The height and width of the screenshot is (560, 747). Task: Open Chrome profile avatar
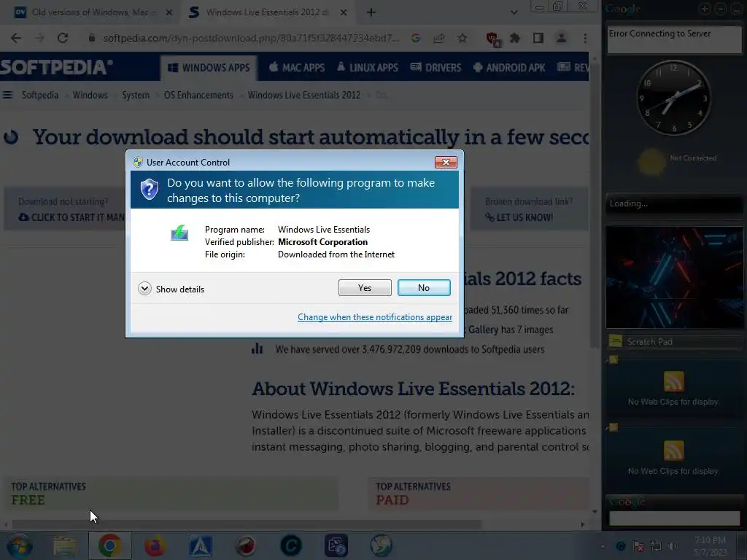coord(562,38)
